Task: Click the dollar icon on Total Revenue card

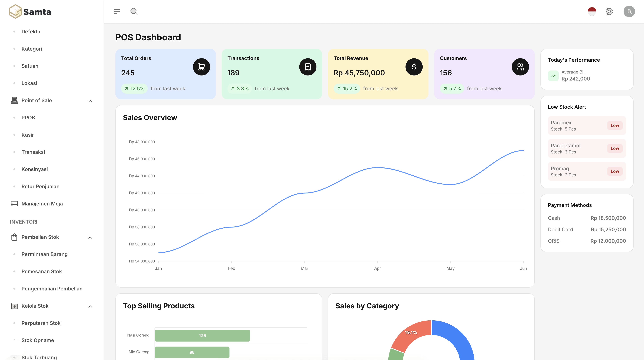Action: tap(414, 67)
